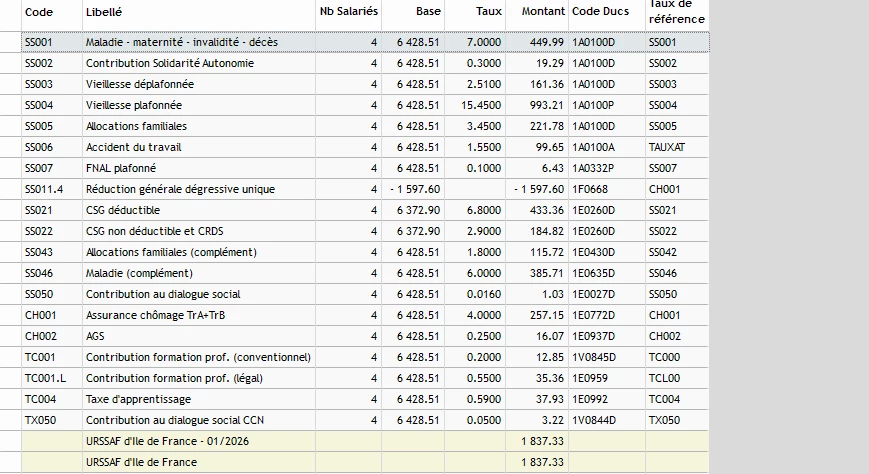Click the Base column header

(428, 12)
